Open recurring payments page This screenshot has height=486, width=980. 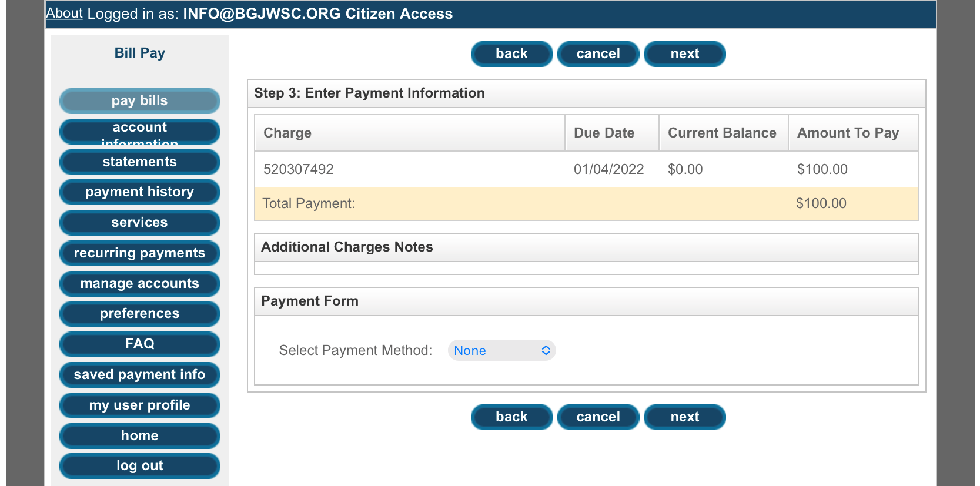tap(140, 253)
